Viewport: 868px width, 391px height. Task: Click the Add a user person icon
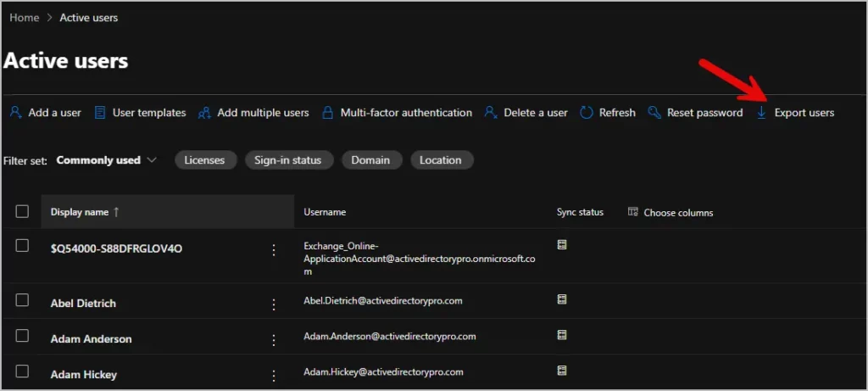pyautogui.click(x=16, y=113)
